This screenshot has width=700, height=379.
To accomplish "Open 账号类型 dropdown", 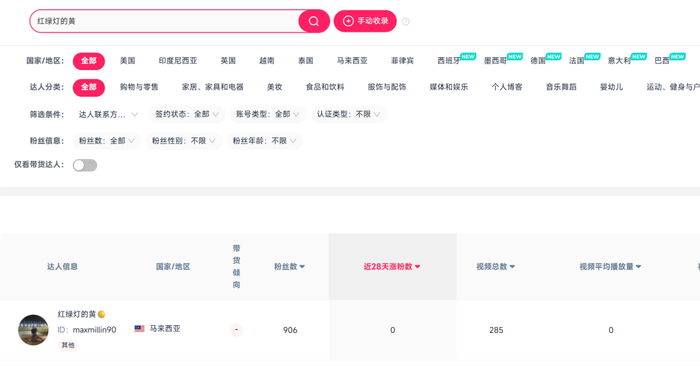I will pos(267,114).
